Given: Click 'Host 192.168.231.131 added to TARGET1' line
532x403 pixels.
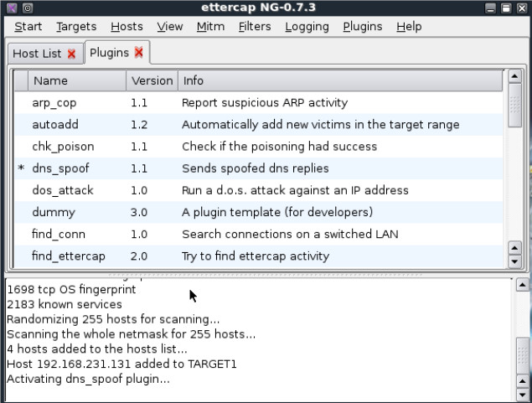Looking at the screenshot, I should coord(121,364).
